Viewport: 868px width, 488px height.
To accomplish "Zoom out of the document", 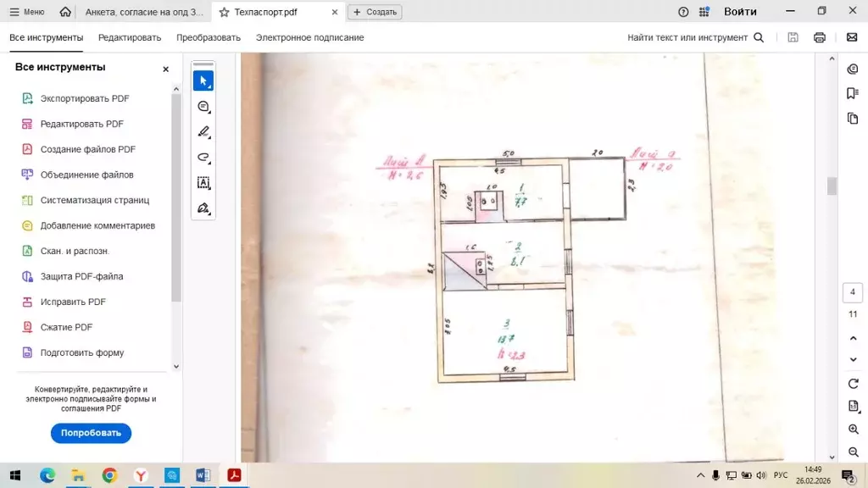I will [x=853, y=452].
